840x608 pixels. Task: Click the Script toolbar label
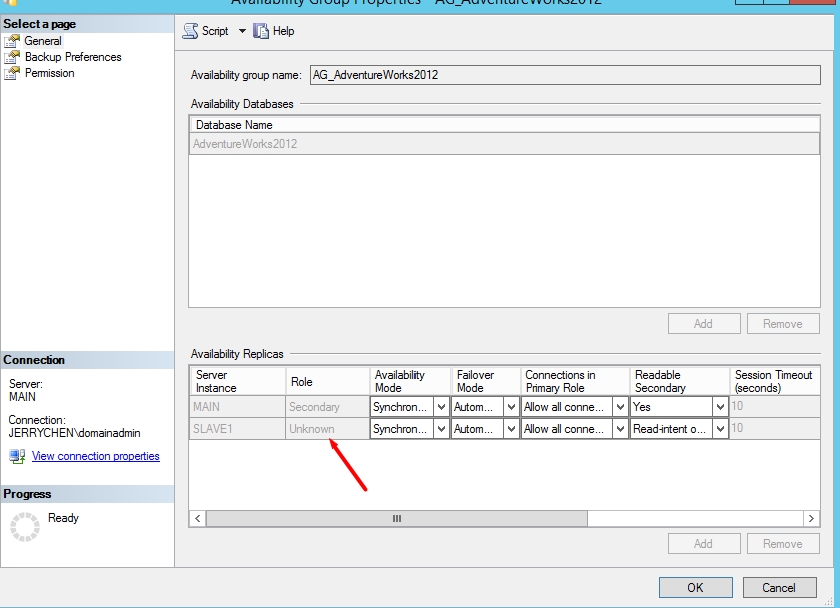(x=215, y=31)
